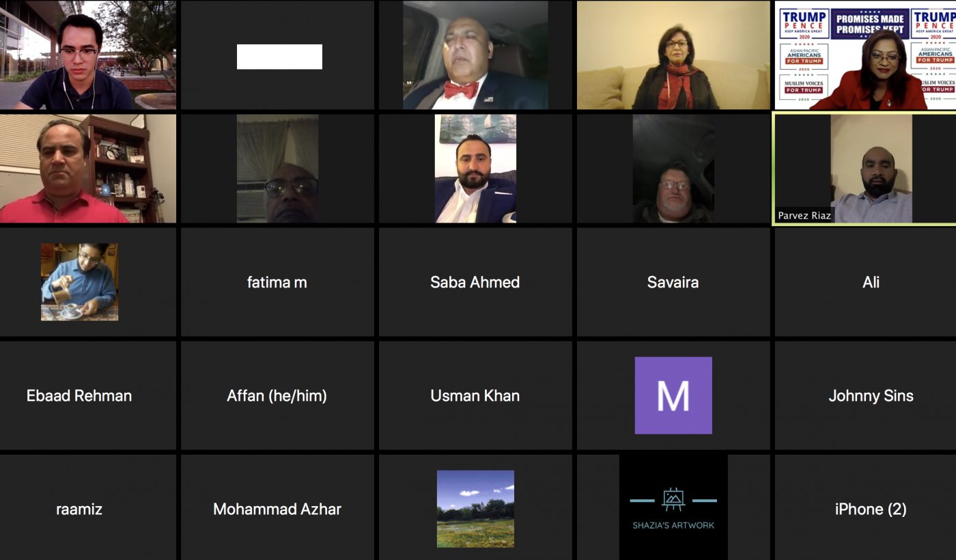
Task: Select the Saba Ahmed participant tile
Action: pyautogui.click(x=475, y=282)
